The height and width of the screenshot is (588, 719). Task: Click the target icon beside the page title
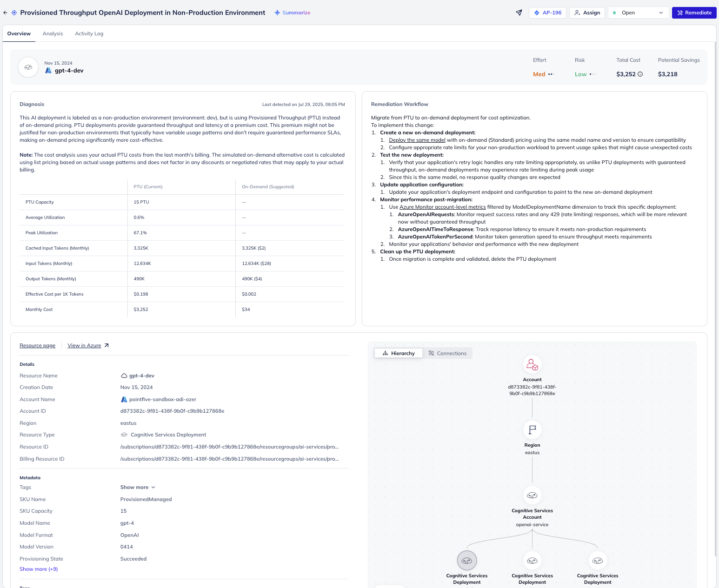pos(14,13)
